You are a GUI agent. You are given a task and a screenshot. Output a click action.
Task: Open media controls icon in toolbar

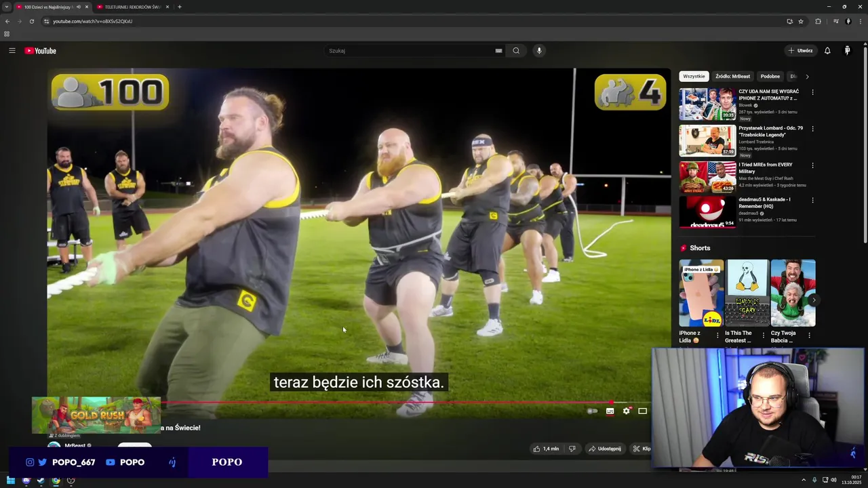[x=835, y=21]
